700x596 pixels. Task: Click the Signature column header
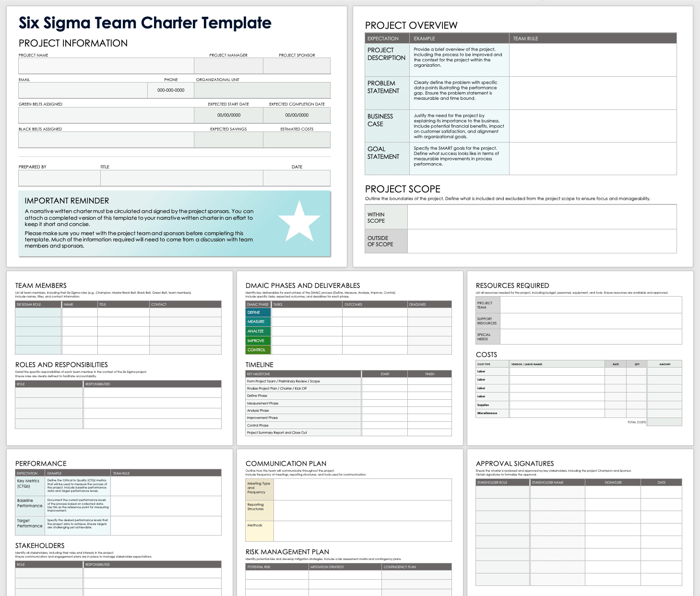pyautogui.click(x=613, y=482)
